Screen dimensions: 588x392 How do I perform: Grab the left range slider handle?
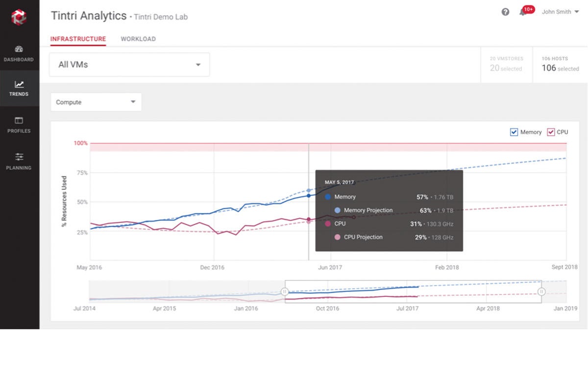coord(285,292)
